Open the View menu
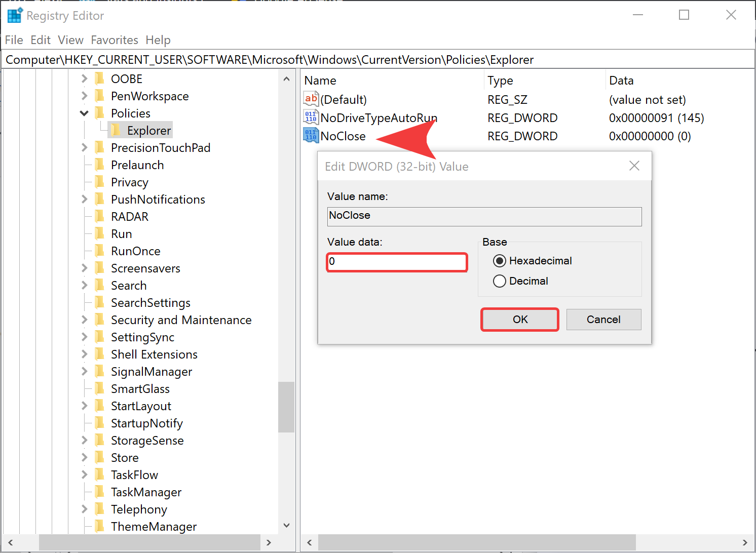Viewport: 756px width, 553px height. [x=70, y=40]
